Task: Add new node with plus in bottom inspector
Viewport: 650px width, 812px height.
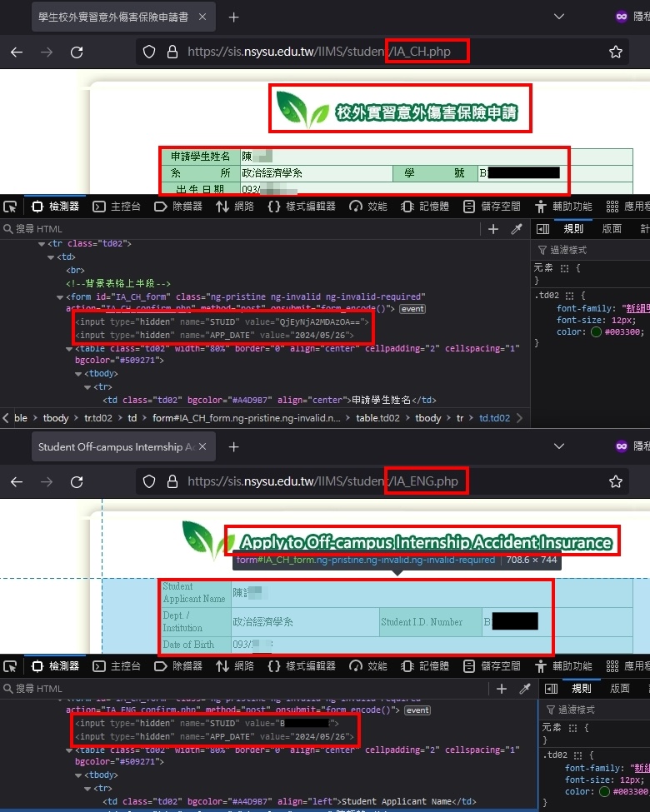Action: click(501, 689)
